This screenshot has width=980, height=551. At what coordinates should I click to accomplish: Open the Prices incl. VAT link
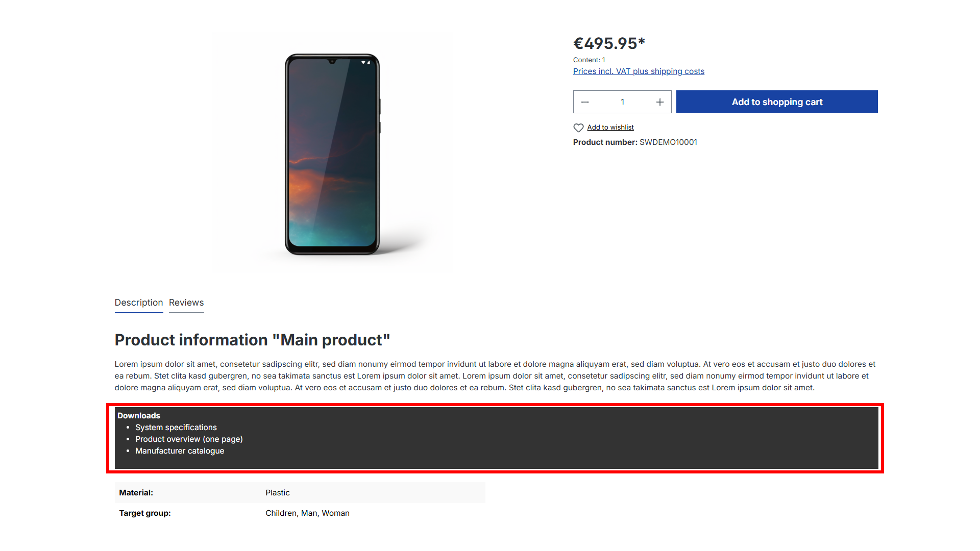638,71
